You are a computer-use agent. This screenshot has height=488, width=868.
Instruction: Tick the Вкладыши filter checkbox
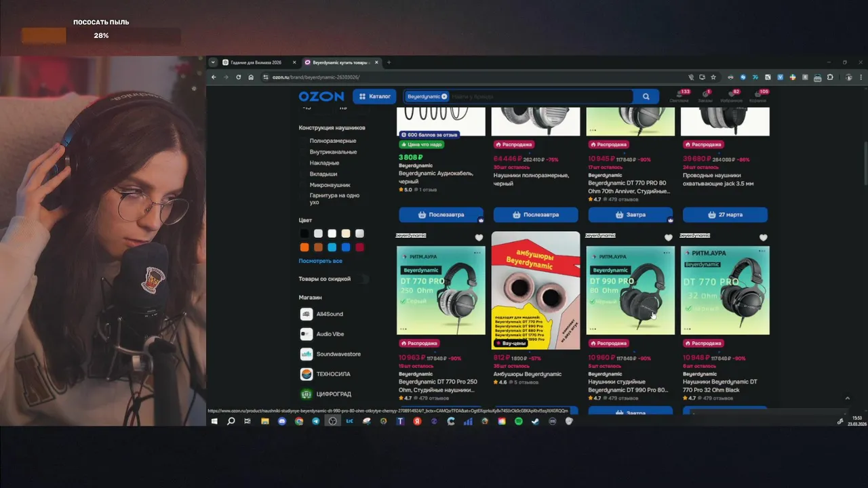304,174
